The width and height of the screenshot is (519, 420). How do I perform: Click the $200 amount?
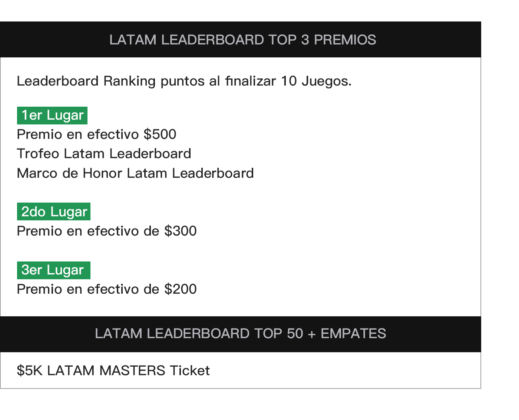click(181, 289)
